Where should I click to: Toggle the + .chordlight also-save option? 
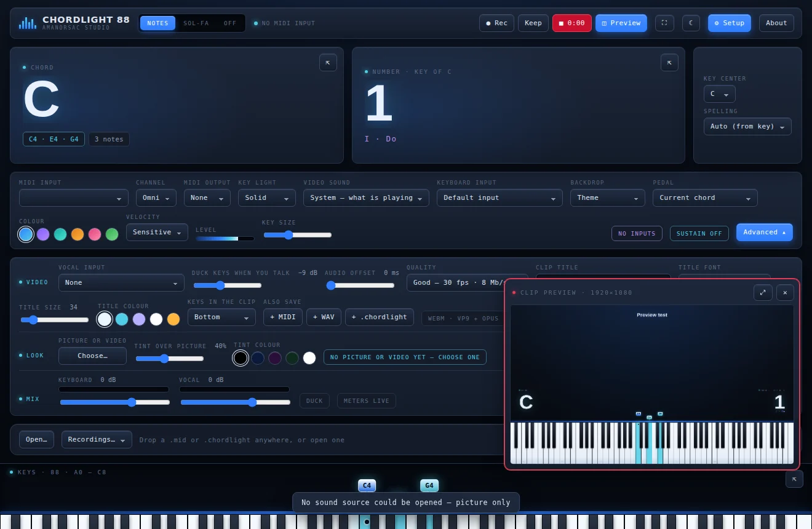point(379,317)
